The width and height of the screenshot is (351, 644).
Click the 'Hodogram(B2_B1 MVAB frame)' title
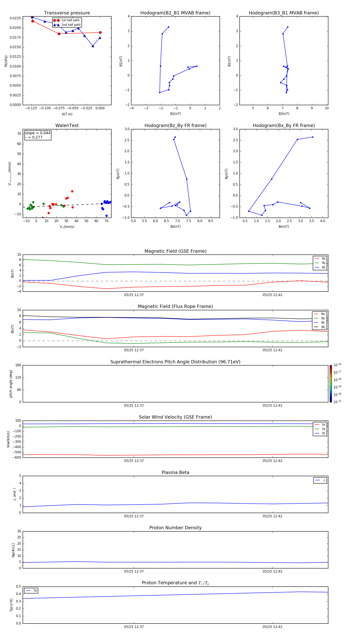tap(175, 13)
